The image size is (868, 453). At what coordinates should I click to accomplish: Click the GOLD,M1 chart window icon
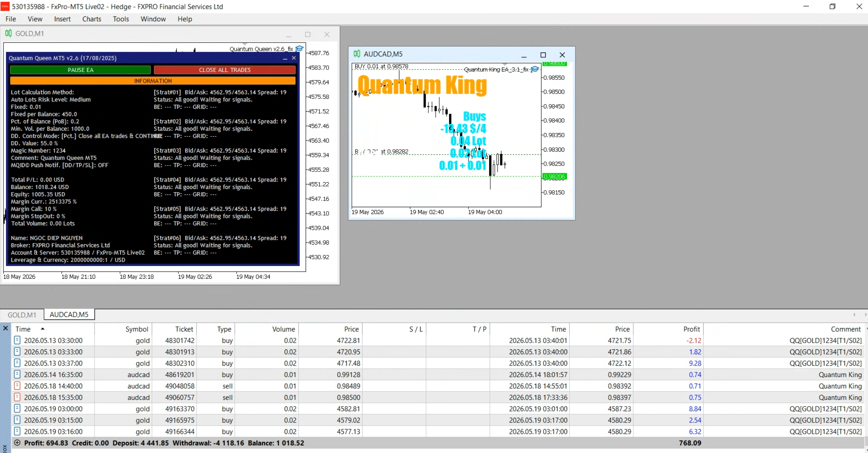(8, 33)
